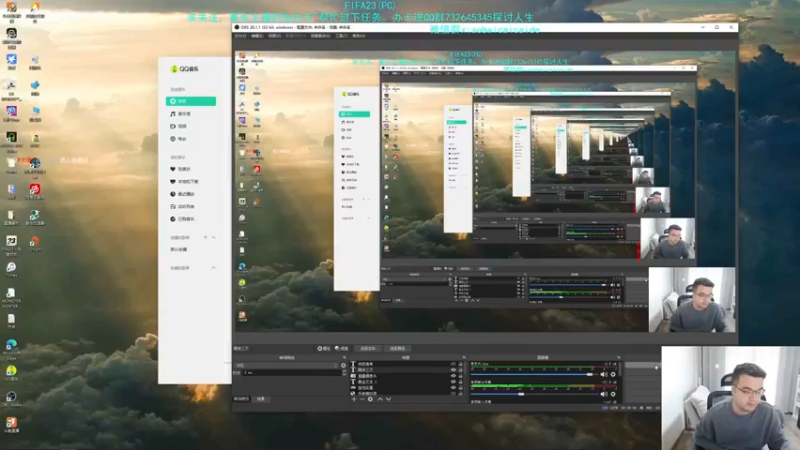Click the plus icon to create a playlist
800x450 pixels.
click(x=206, y=237)
